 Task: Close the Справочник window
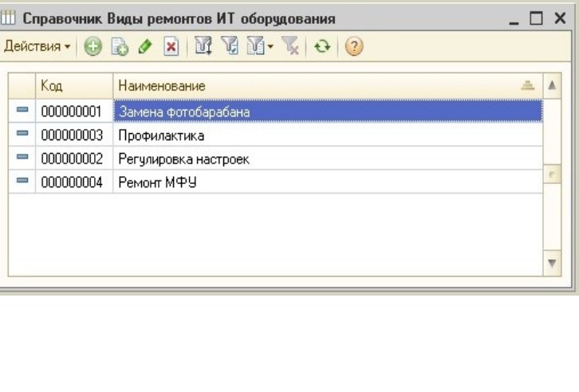pyautogui.click(x=560, y=18)
